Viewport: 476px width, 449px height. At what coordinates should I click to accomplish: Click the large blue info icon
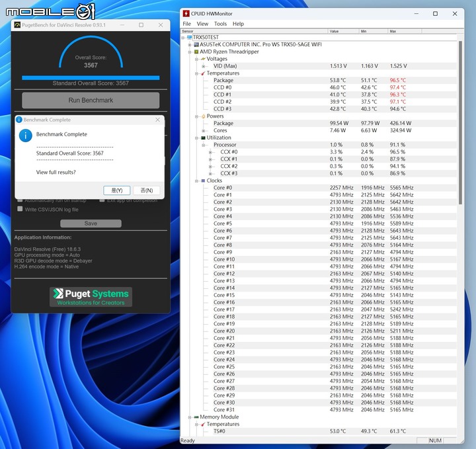(x=26, y=136)
